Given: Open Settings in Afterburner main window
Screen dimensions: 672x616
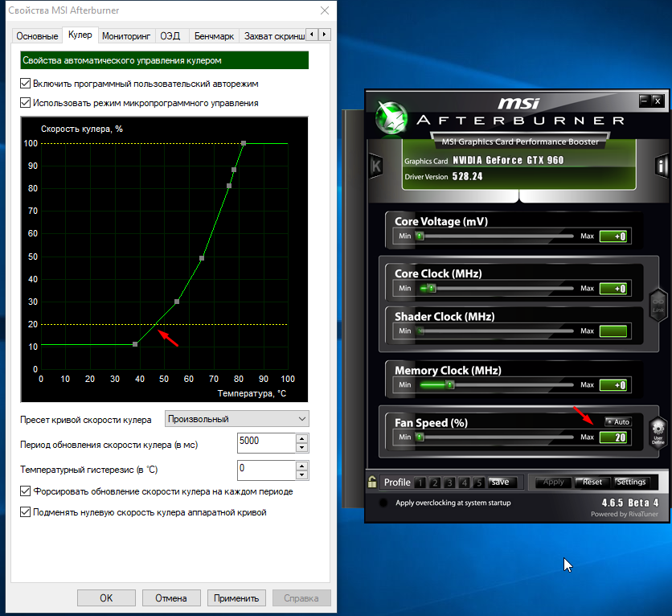Looking at the screenshot, I should coord(631,483).
